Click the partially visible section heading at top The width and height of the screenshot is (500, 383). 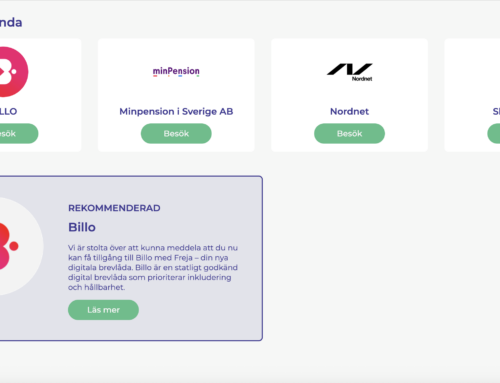(x=11, y=23)
